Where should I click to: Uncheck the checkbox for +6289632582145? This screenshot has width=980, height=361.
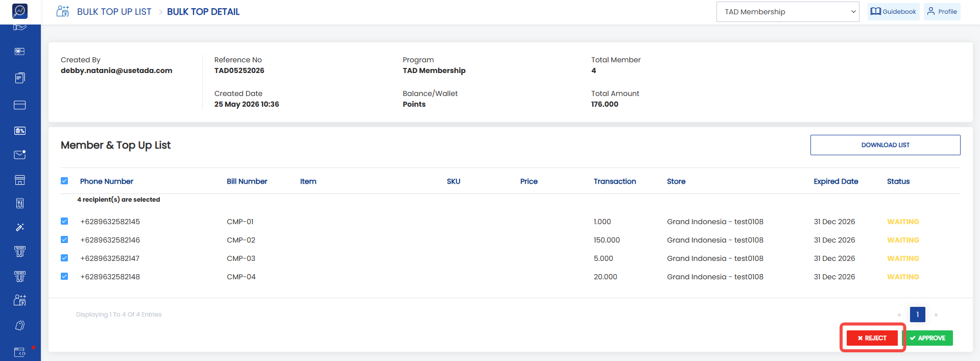click(x=64, y=221)
